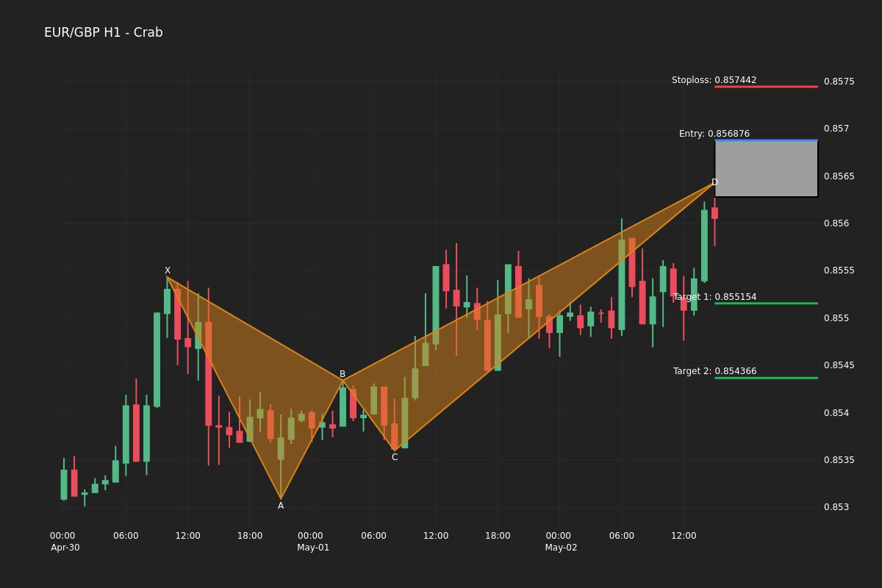Click the 0.857 price axis label

pyautogui.click(x=836, y=129)
